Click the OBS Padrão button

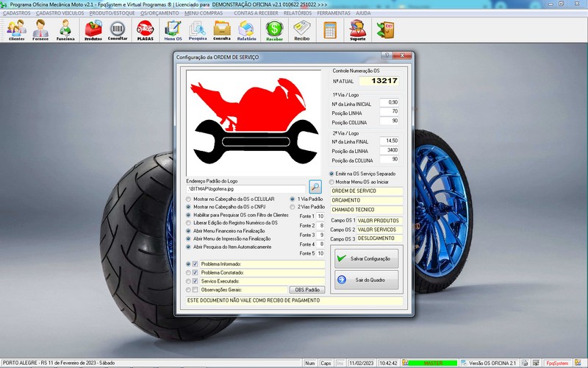coord(306,290)
